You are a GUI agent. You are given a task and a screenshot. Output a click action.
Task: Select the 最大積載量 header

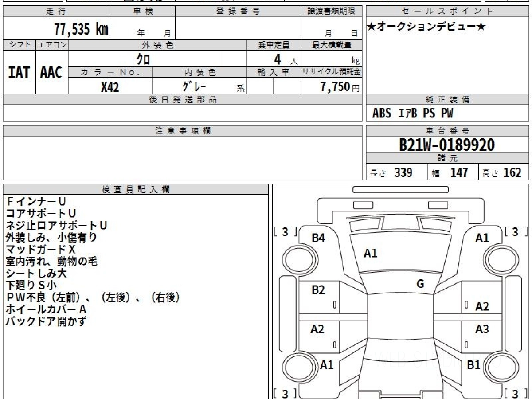[331, 45]
